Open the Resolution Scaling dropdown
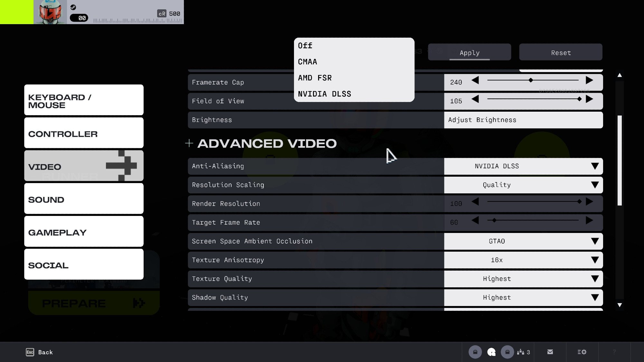Viewport: 644px width, 362px height. point(523,185)
